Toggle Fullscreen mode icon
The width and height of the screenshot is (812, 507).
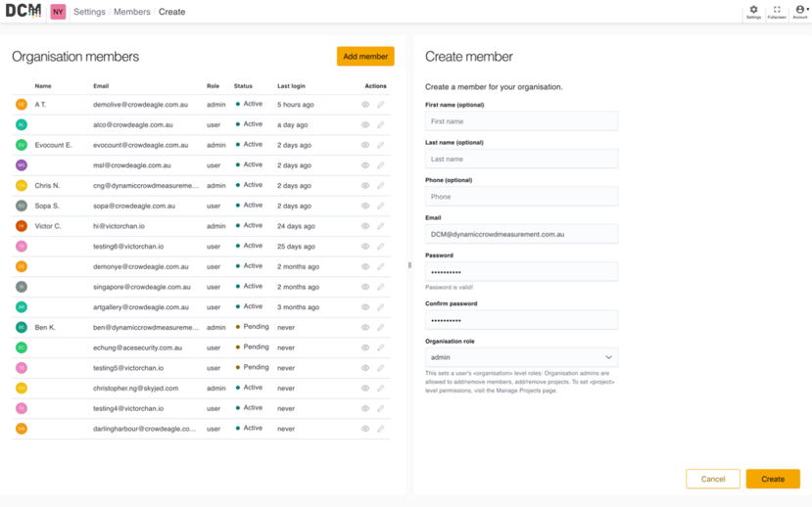coord(777,12)
